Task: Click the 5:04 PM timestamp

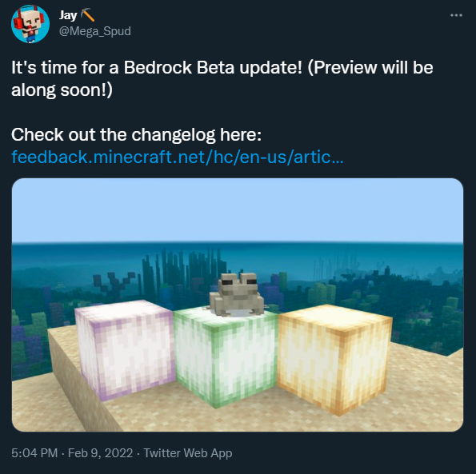Action: (x=34, y=453)
